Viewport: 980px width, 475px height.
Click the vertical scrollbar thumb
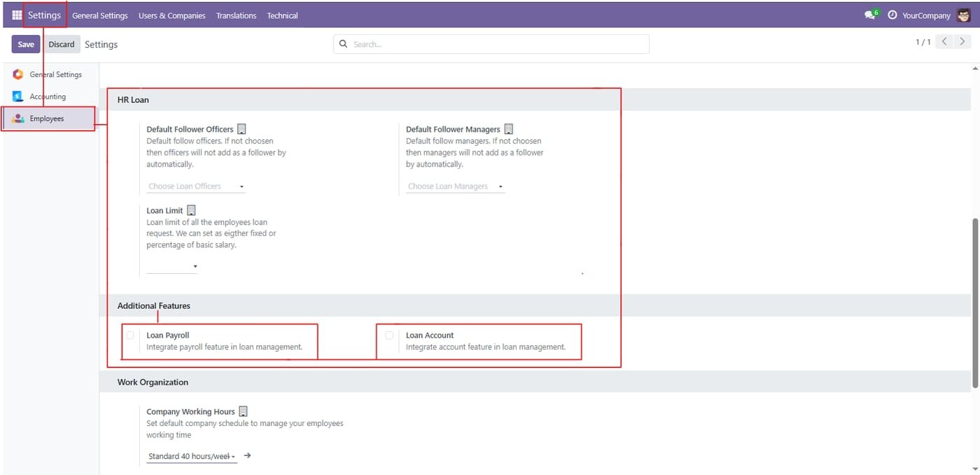[x=976, y=303]
